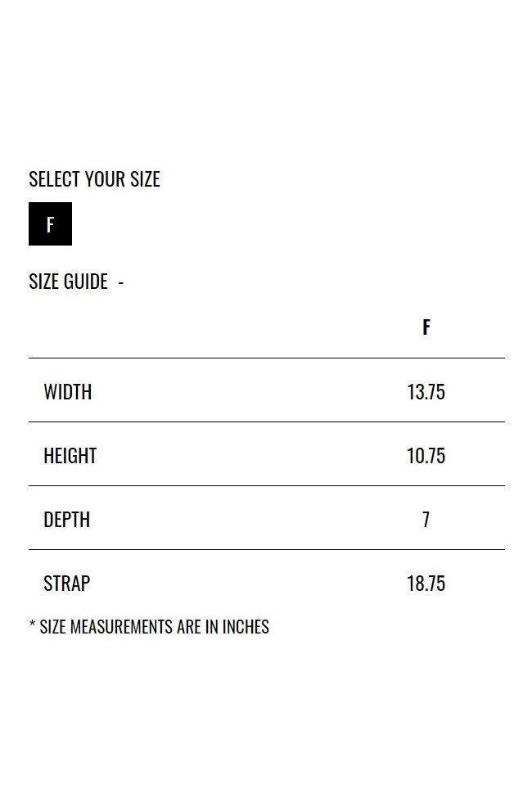Screen dimensions: 532x798
Task: Select the depth value 7
Action: (426, 520)
